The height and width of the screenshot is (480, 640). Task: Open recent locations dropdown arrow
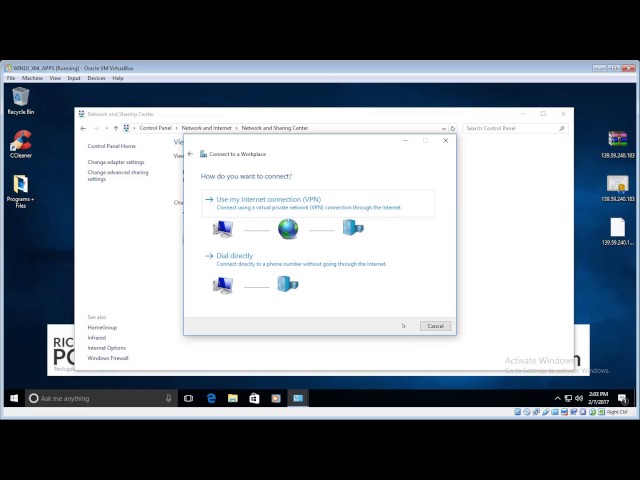(x=107, y=128)
